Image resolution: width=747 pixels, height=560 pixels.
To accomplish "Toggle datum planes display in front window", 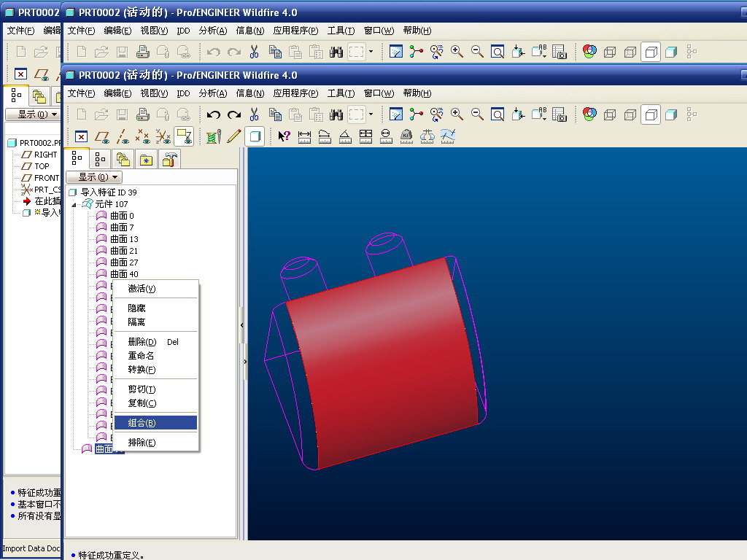I will pos(102,137).
